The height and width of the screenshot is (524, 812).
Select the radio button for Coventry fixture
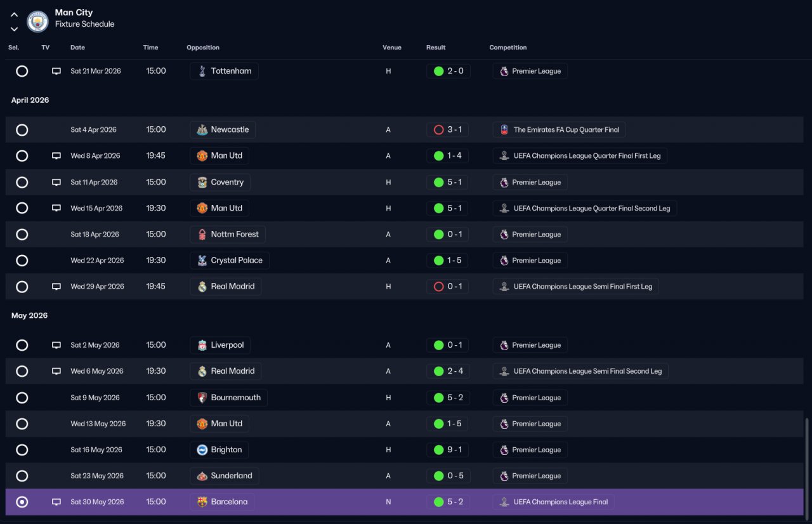click(22, 182)
